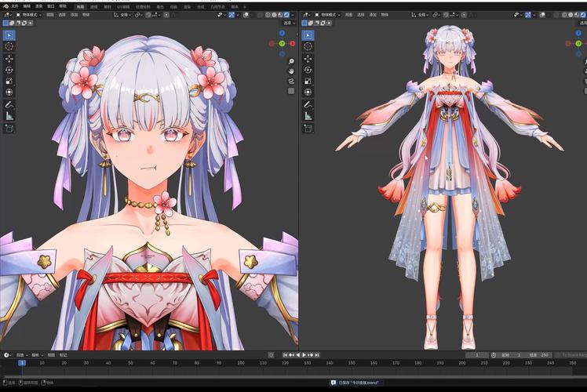The height and width of the screenshot is (392, 587).
Task: Toggle overlays in right viewport
Action: [x=542, y=15]
